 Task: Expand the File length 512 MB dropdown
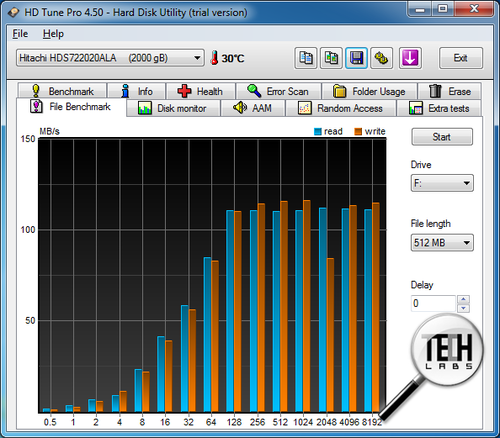pos(442,242)
